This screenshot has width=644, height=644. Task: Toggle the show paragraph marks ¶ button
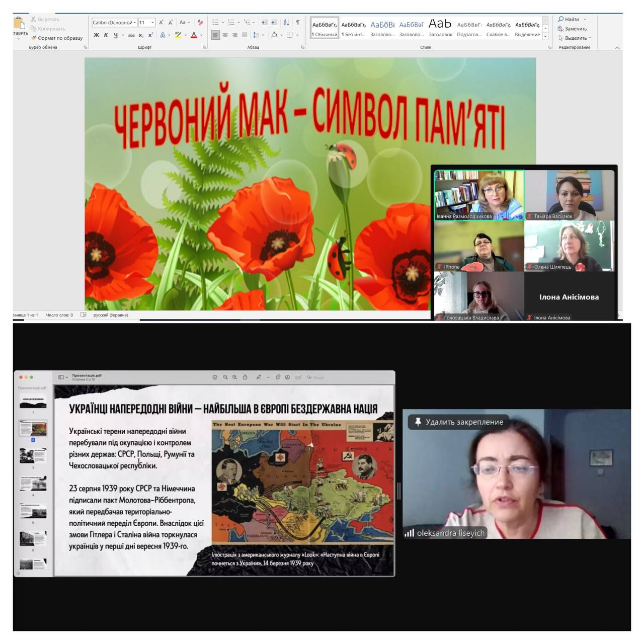tap(298, 22)
